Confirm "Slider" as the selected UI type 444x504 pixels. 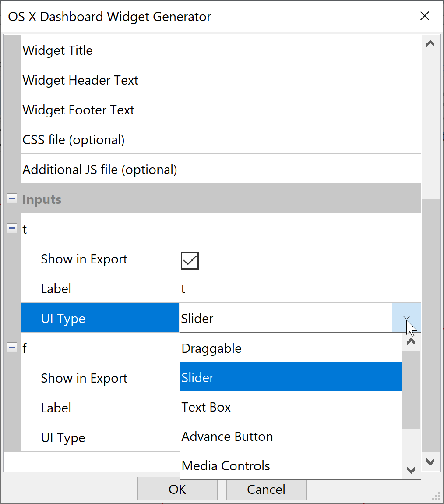coord(197,377)
